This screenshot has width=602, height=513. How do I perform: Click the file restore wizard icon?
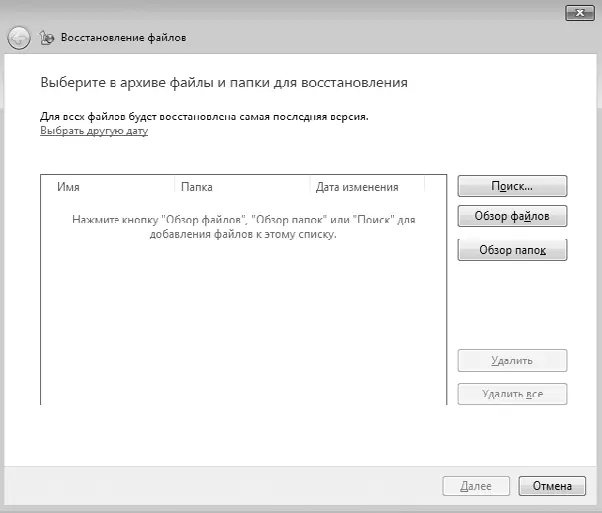47,38
